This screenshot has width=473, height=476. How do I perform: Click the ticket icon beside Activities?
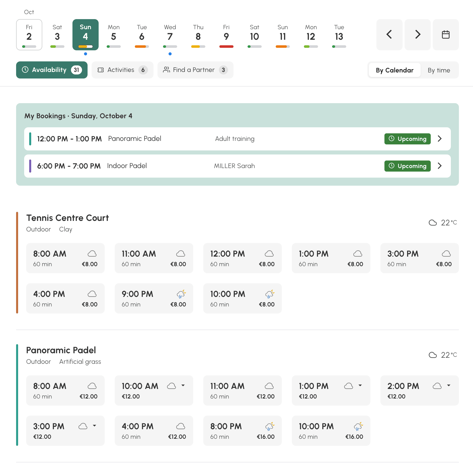pyautogui.click(x=101, y=70)
